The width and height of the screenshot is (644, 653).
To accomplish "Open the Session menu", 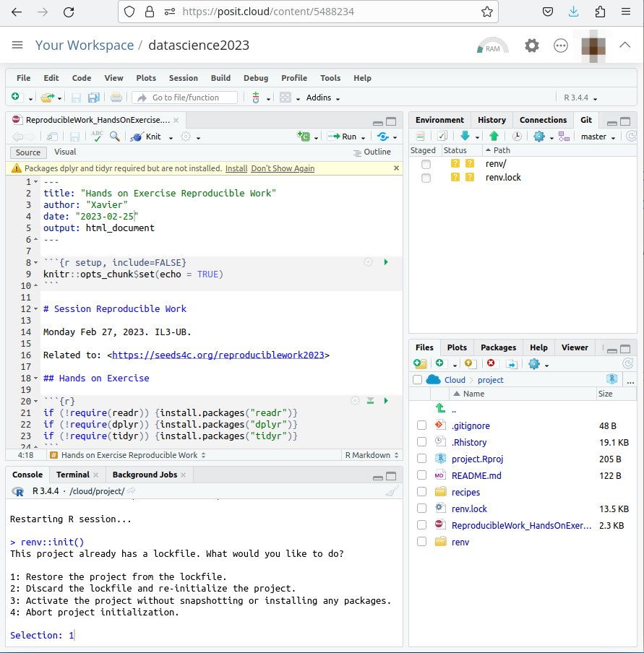I will (x=184, y=78).
